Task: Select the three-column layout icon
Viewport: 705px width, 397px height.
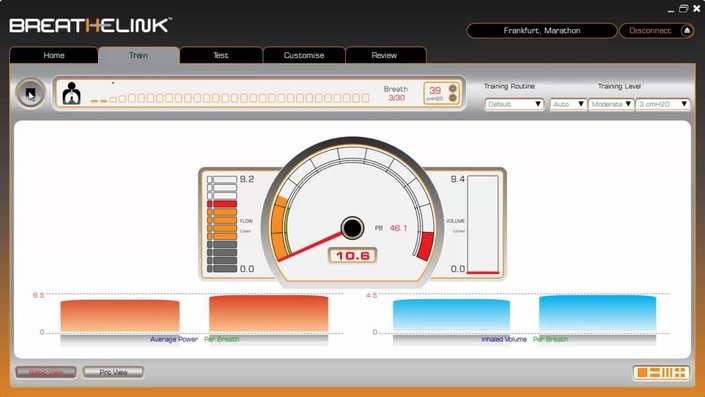Action: click(x=668, y=372)
